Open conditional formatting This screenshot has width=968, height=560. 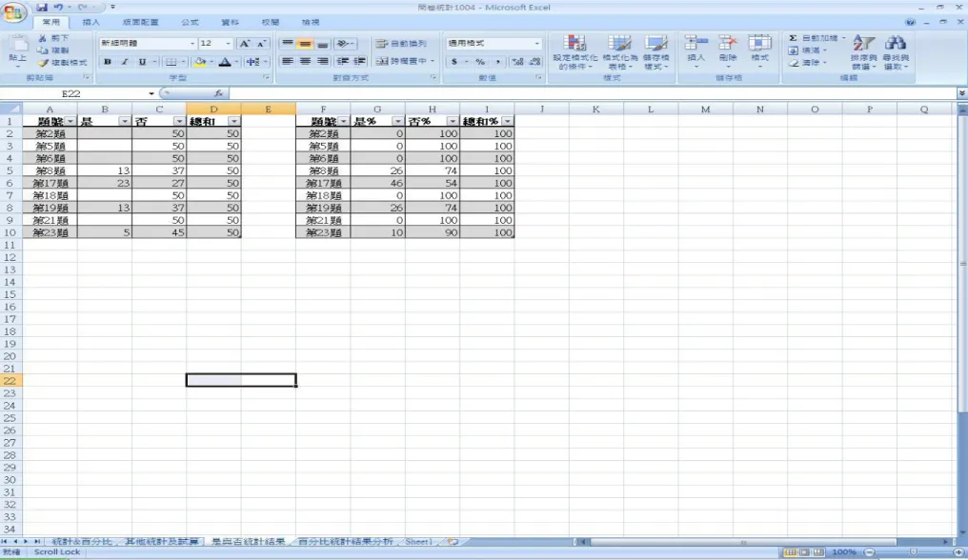point(575,51)
